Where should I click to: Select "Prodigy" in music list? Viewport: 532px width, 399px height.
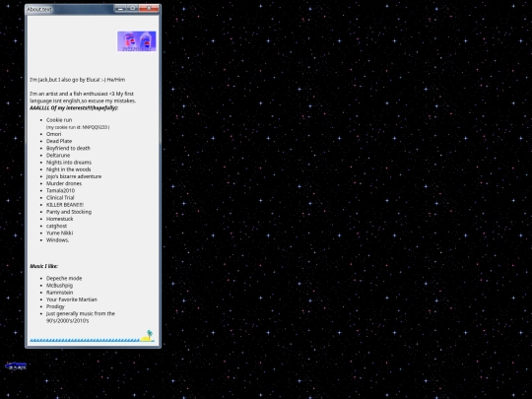coord(55,306)
